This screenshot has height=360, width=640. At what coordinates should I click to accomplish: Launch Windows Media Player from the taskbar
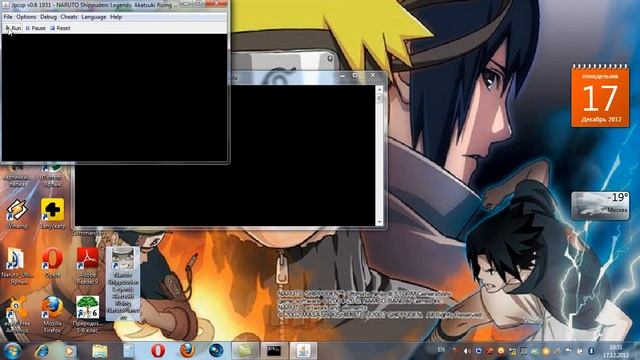[70, 351]
